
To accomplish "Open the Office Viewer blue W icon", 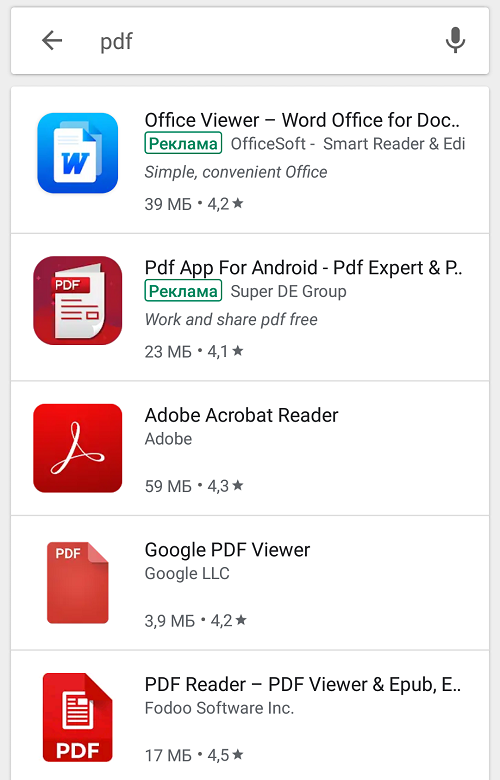I will [x=78, y=153].
